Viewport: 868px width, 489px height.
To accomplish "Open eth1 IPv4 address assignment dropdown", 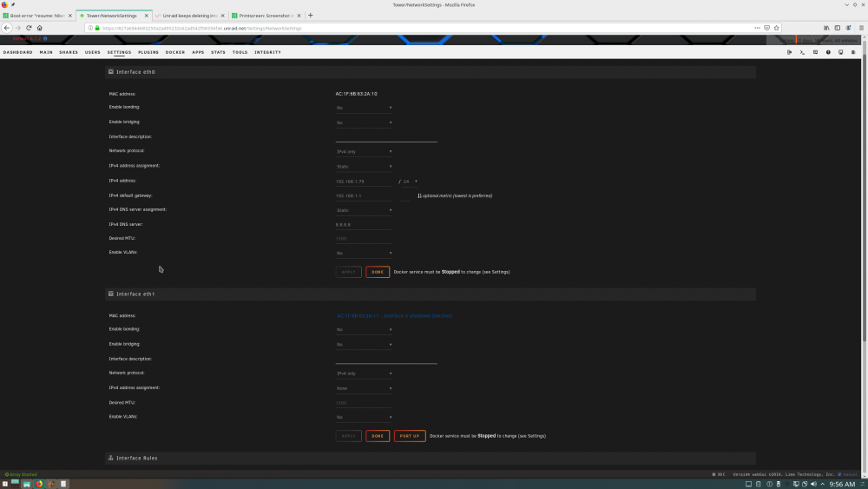I will [364, 388].
